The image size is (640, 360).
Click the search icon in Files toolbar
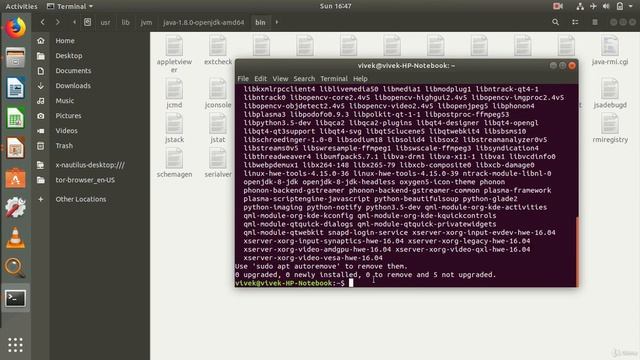coord(555,22)
